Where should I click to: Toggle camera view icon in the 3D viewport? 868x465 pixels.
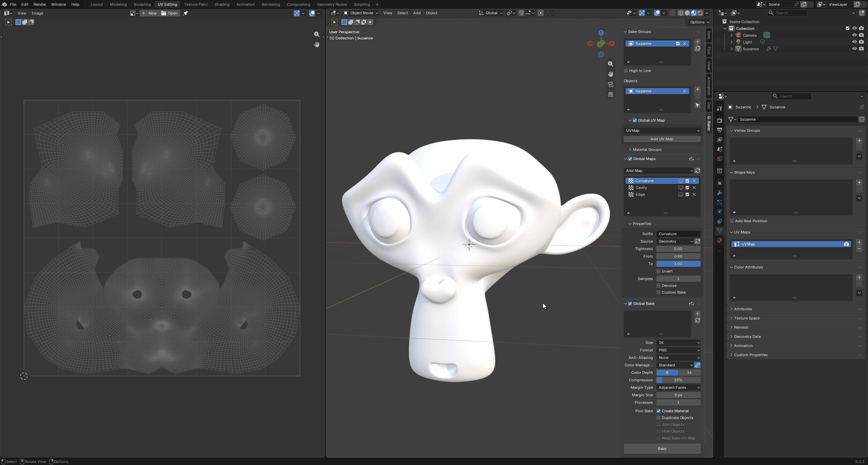[611, 84]
